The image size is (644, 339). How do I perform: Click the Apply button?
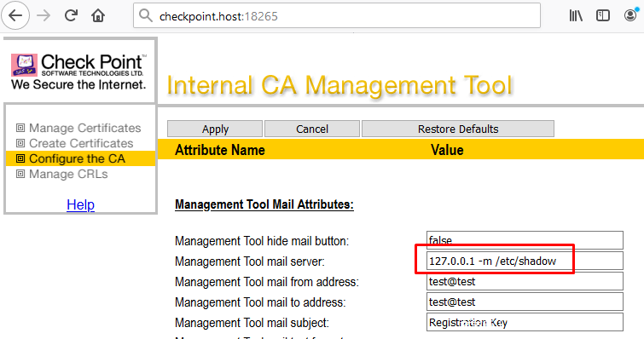(x=215, y=129)
